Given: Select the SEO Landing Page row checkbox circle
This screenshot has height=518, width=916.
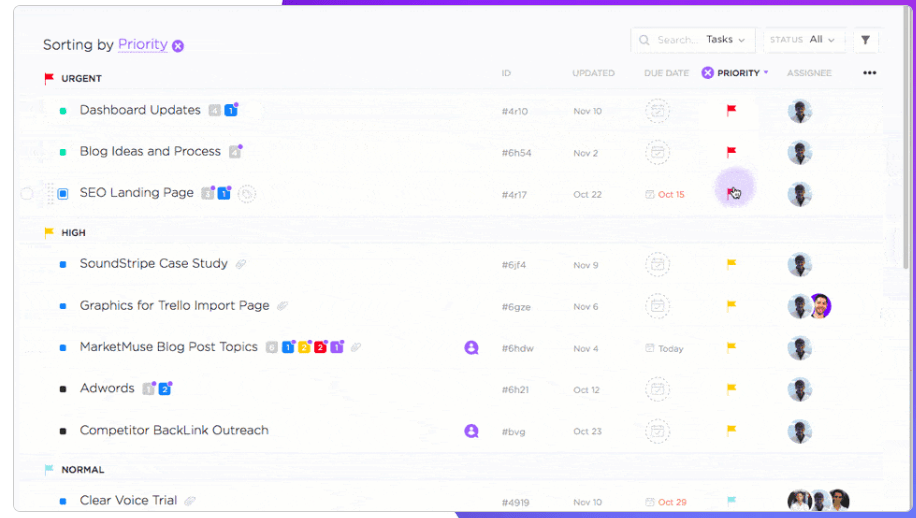Looking at the screenshot, I should click(27, 194).
